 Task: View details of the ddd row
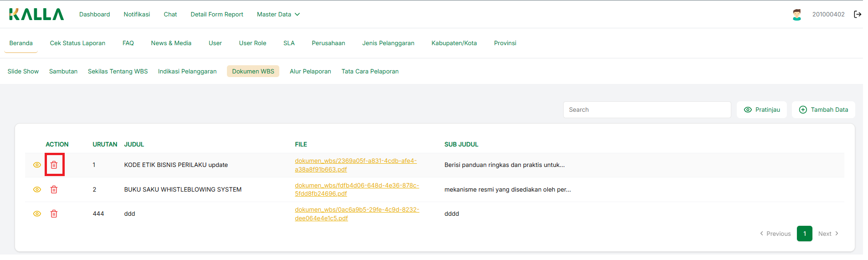pyautogui.click(x=37, y=213)
